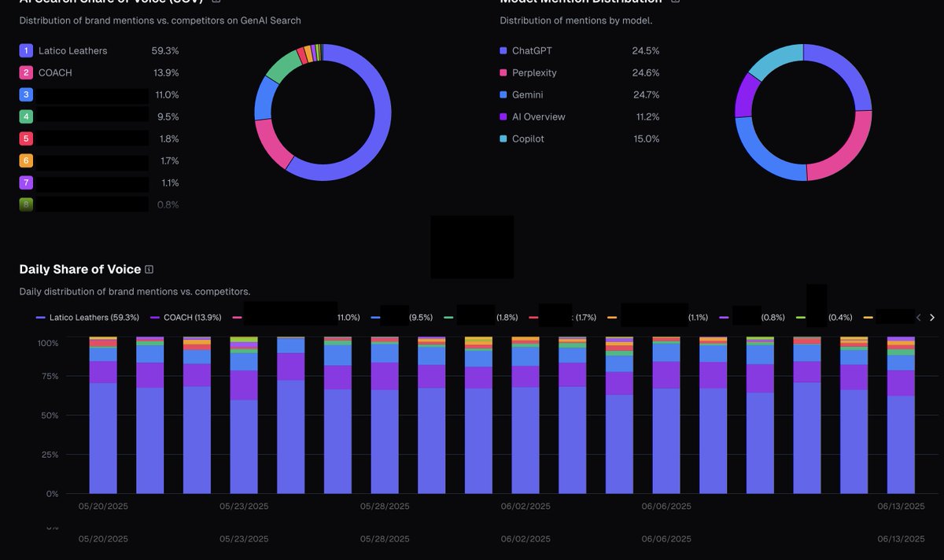944x560 pixels.
Task: Toggle the Copilot legend entry
Action: pos(522,138)
